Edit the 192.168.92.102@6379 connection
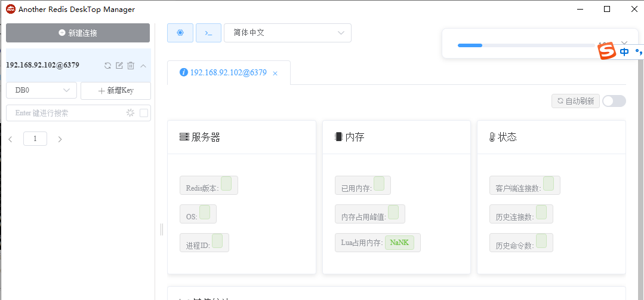 (119, 65)
